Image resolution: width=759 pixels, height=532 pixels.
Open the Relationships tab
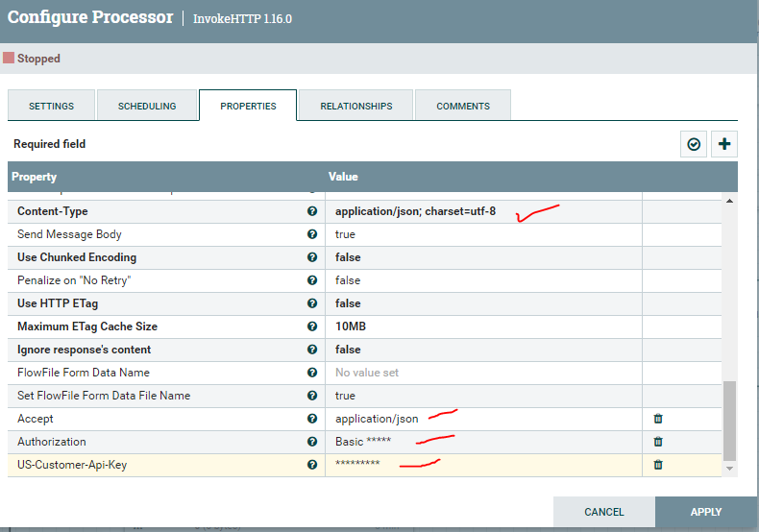point(356,105)
